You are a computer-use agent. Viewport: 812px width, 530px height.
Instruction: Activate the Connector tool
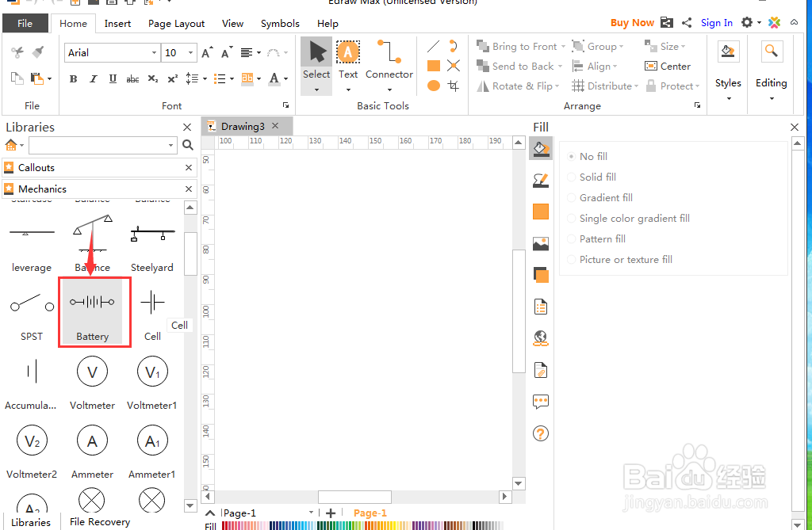coord(389,65)
